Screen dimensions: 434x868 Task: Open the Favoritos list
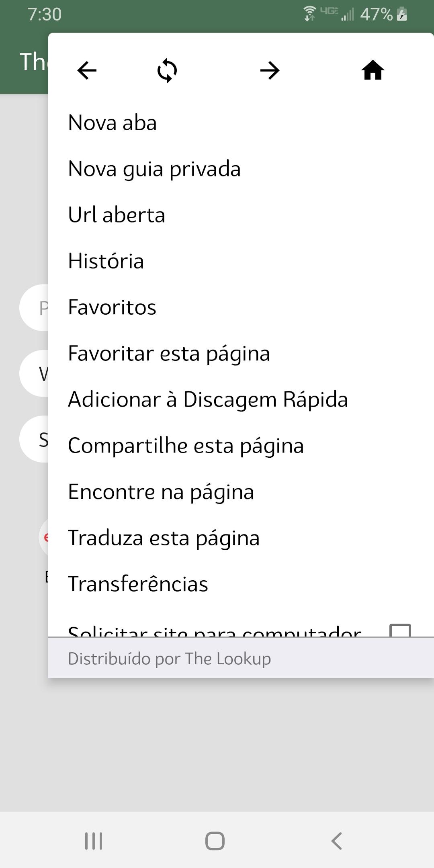coord(112,307)
